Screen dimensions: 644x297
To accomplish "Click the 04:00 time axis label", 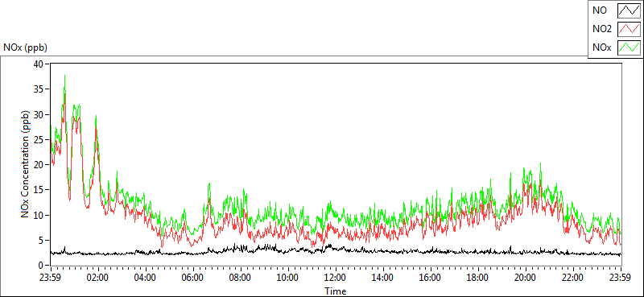I will tap(146, 278).
